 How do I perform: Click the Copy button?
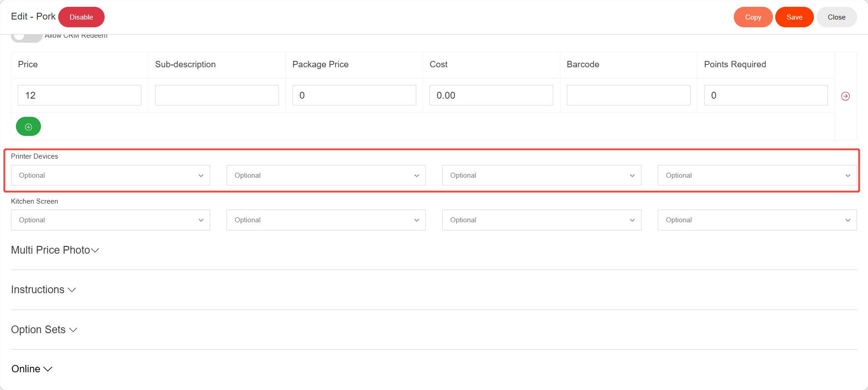click(x=753, y=17)
